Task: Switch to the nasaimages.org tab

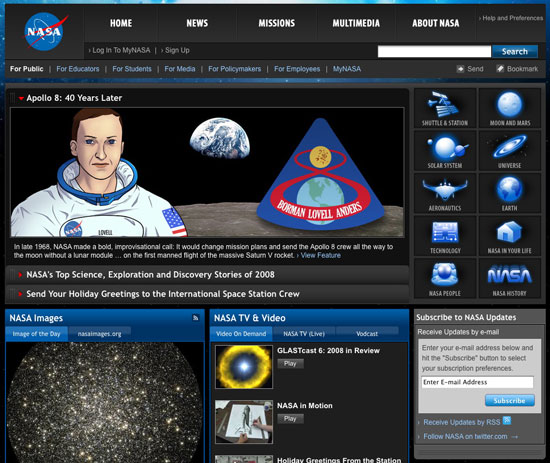Action: tap(100, 334)
